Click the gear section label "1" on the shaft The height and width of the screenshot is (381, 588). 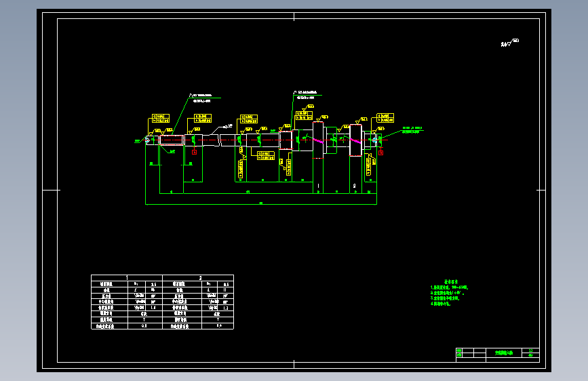(x=318, y=186)
